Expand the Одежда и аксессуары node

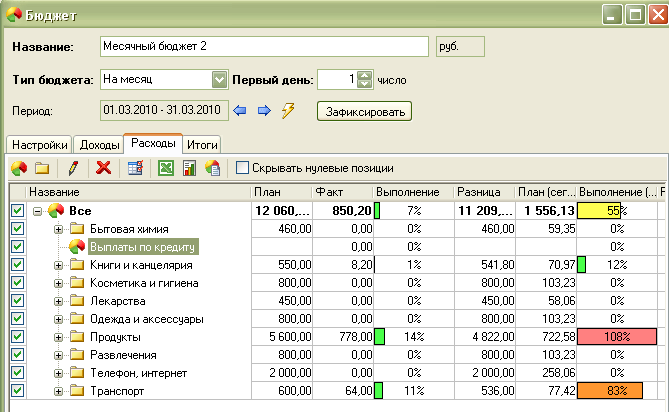(58, 319)
